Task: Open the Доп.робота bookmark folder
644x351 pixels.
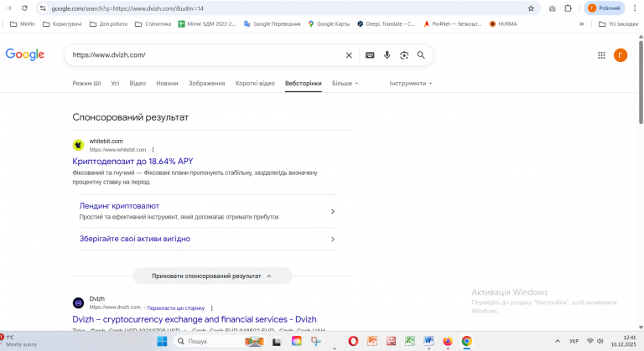Action: click(x=108, y=23)
